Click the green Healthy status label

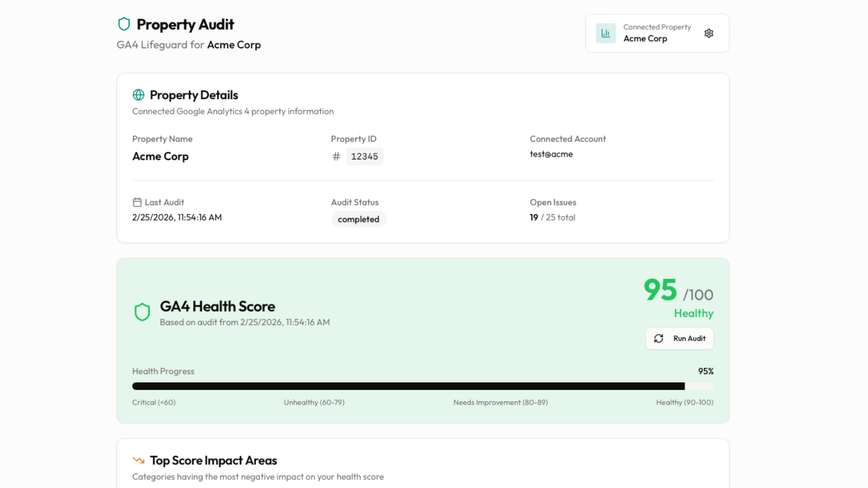(x=693, y=313)
